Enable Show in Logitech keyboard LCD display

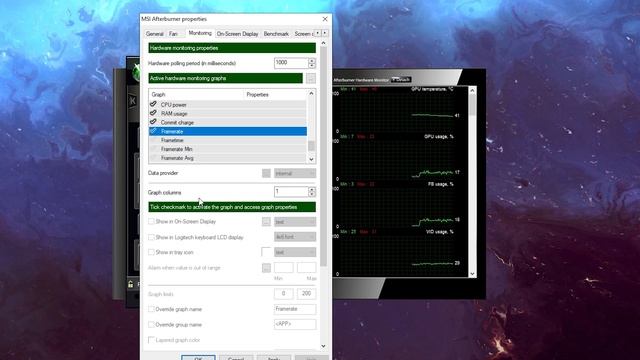pyautogui.click(x=151, y=237)
